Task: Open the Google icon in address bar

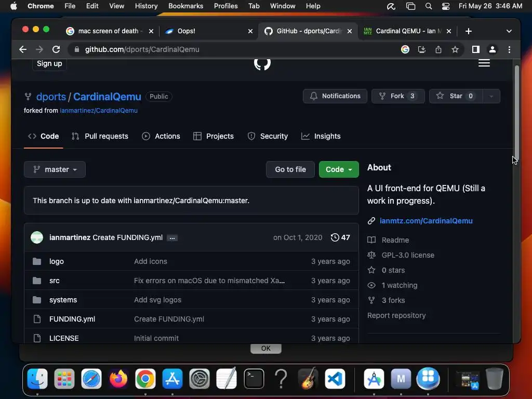Action: [x=405, y=49]
